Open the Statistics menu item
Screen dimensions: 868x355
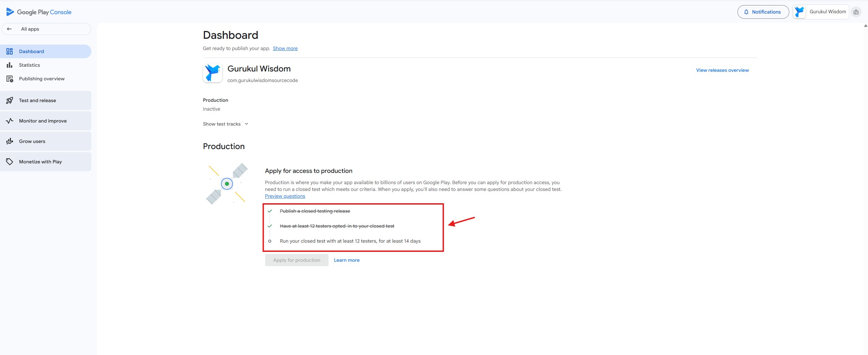tap(29, 65)
